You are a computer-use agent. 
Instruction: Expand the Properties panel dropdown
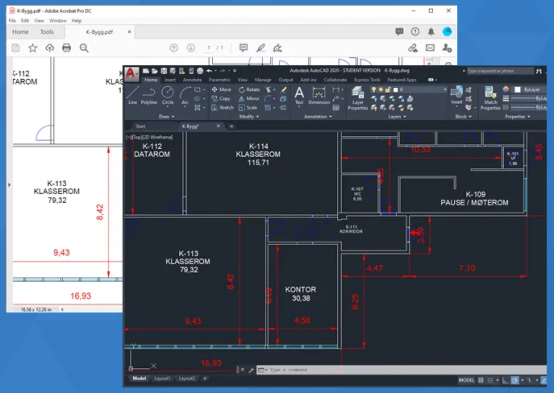[518, 116]
